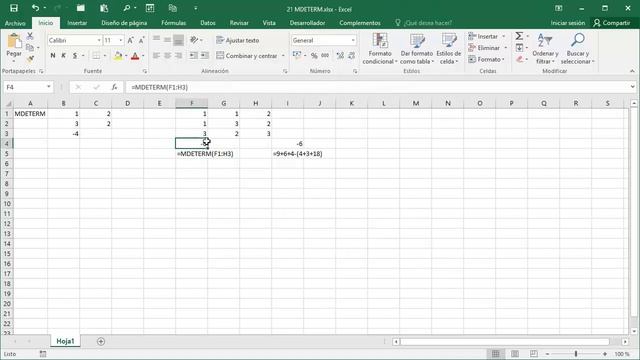
Task: Undo the last action
Action: coord(36,8)
